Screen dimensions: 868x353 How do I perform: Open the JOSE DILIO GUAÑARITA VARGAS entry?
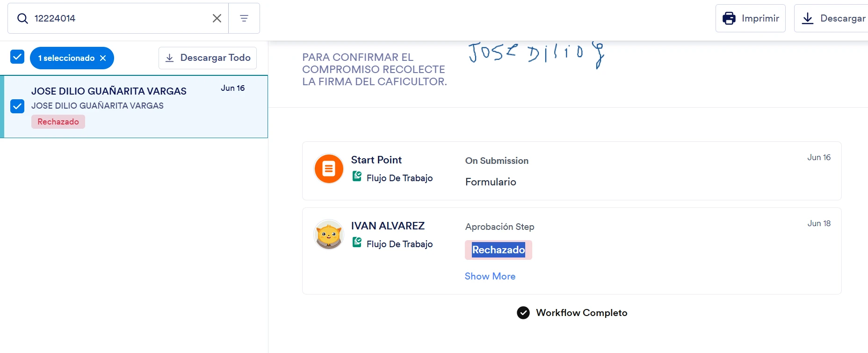[x=136, y=107]
